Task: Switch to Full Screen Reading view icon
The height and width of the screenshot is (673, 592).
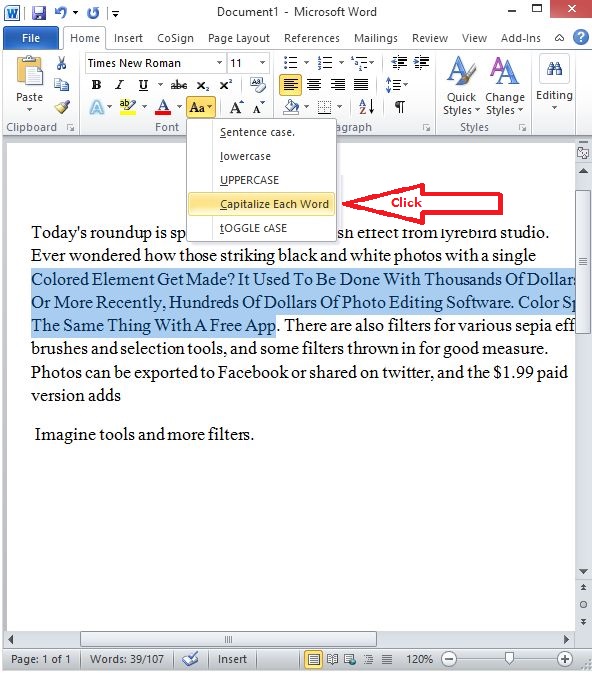Action: click(x=332, y=659)
